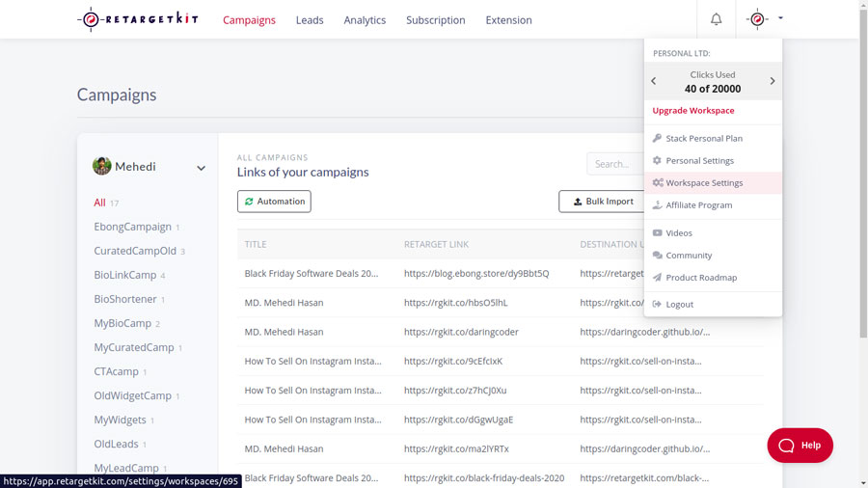Click link https://rgkit.co/daringcoder
The width and height of the screenshot is (868, 488).
(x=461, y=332)
